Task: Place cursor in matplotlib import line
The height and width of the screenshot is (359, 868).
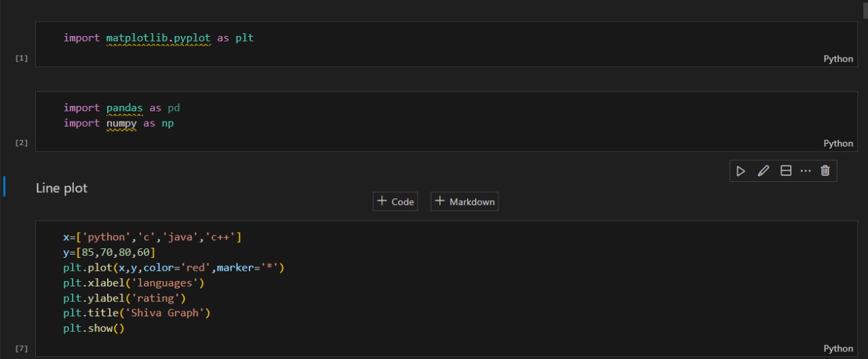Action: pos(159,38)
